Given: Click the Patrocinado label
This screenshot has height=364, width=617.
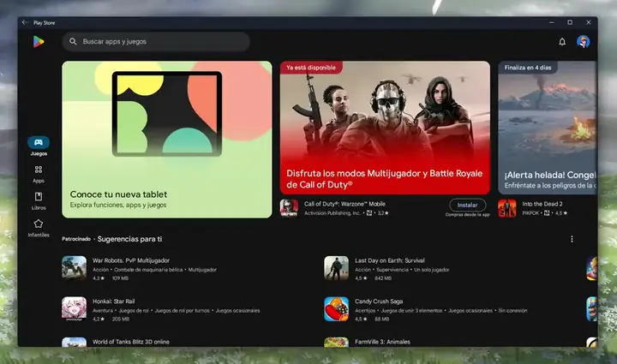Looking at the screenshot, I should (x=76, y=239).
